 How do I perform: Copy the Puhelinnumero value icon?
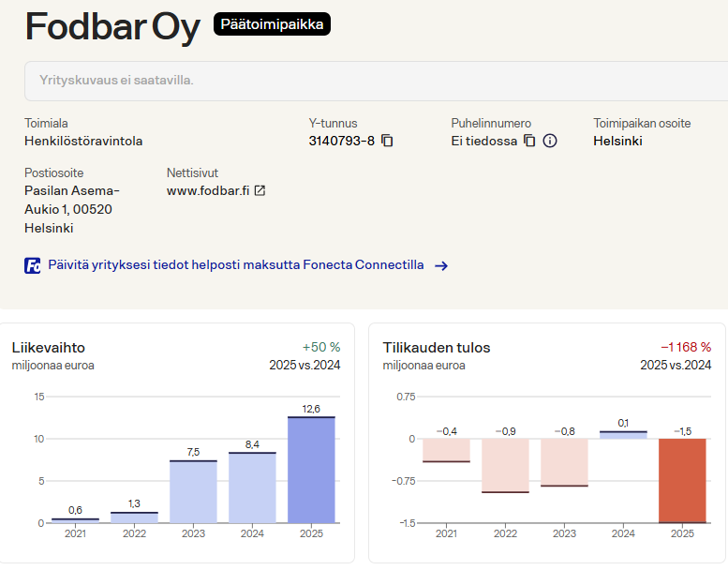[529, 141]
